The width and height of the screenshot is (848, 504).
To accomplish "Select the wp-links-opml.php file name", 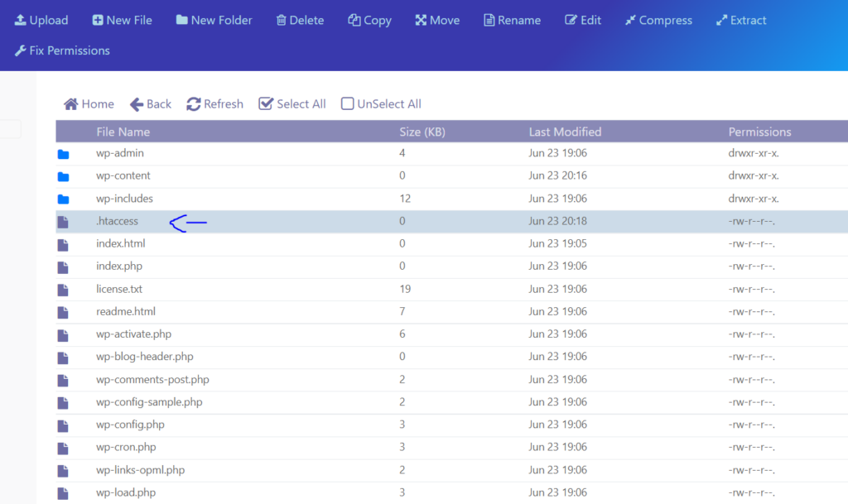I will pos(141,470).
